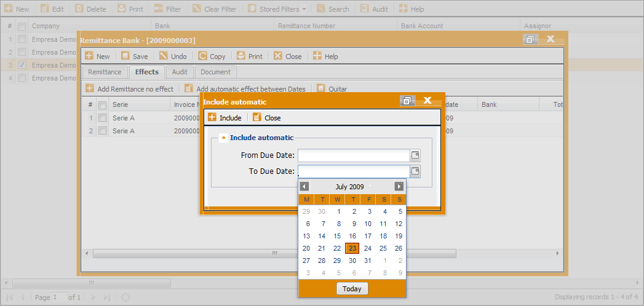
Task: Check the row 2 Serie A checkbox
Action: coord(103,131)
